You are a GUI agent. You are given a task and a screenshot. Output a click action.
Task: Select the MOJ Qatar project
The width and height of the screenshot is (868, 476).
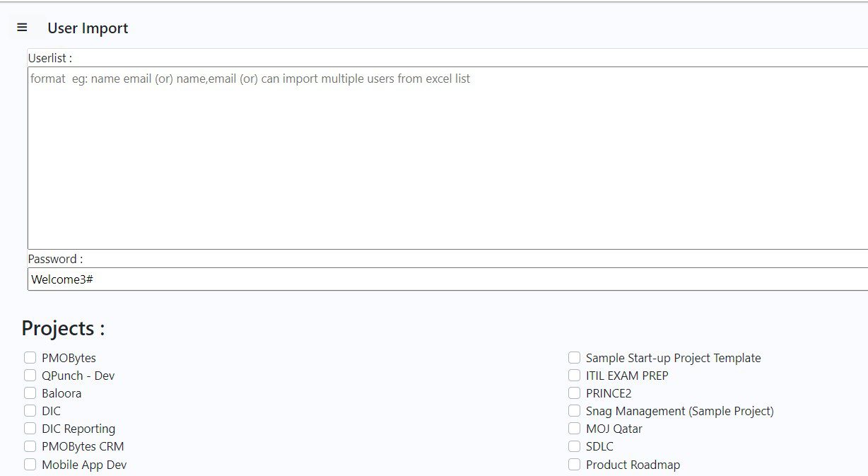pos(574,428)
